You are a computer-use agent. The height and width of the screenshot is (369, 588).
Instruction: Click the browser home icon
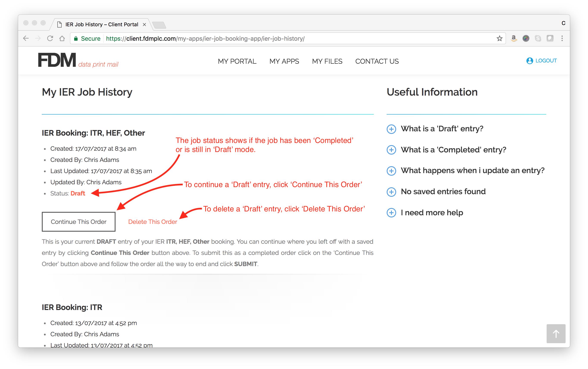[62, 38]
